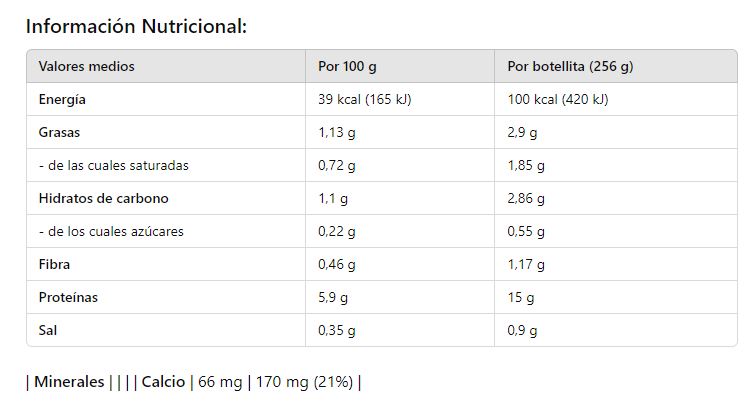Click the 15 g protein value

520,298
